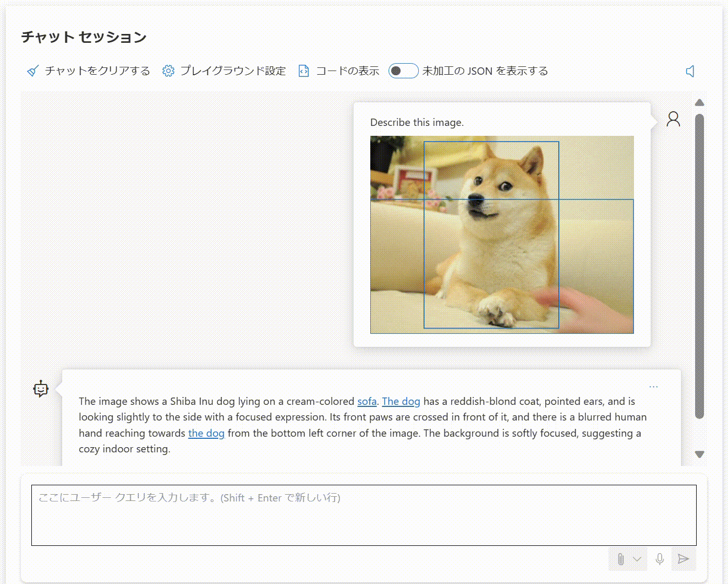Click the チャット セッション heading
This screenshot has width=728, height=584.
pos(84,37)
